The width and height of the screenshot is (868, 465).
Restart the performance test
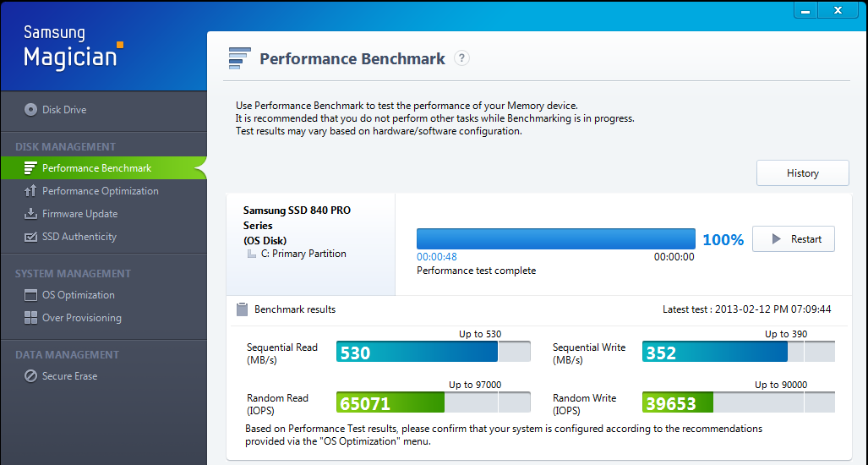pyautogui.click(x=794, y=239)
